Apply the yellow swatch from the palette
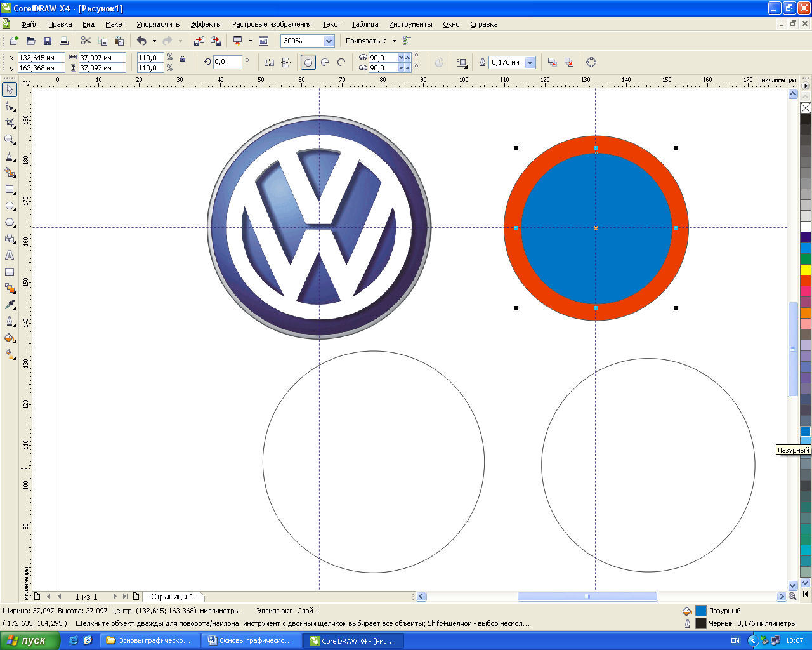The width and height of the screenshot is (812, 650). 806,270
